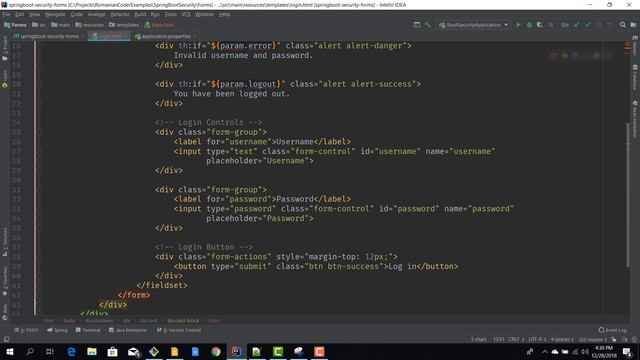The height and width of the screenshot is (360, 640).
Task: Click IntelliJ IDEA icon on the taskbar
Action: (236, 351)
